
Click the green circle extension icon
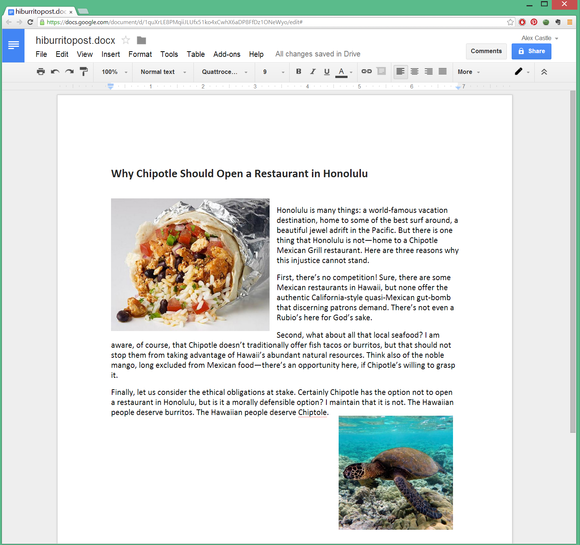546,22
